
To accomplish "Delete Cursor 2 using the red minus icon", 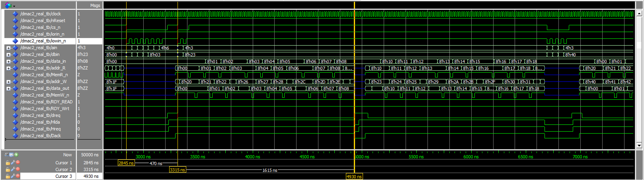I will (x=18, y=169).
